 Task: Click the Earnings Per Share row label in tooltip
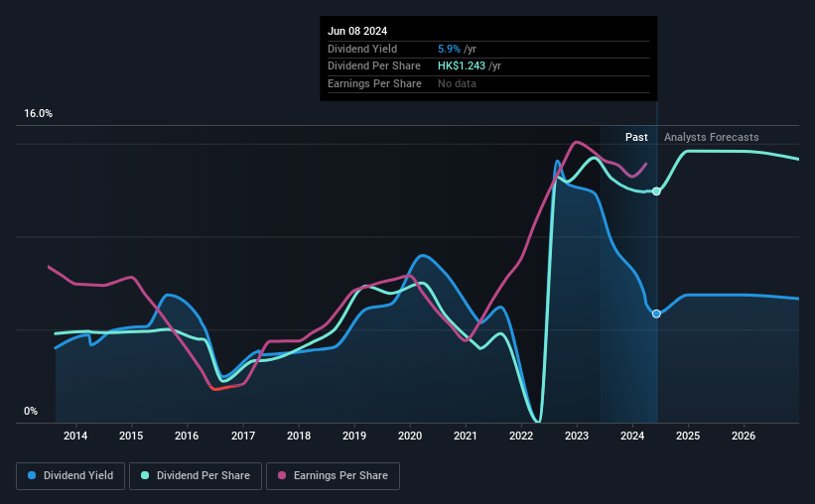point(374,83)
